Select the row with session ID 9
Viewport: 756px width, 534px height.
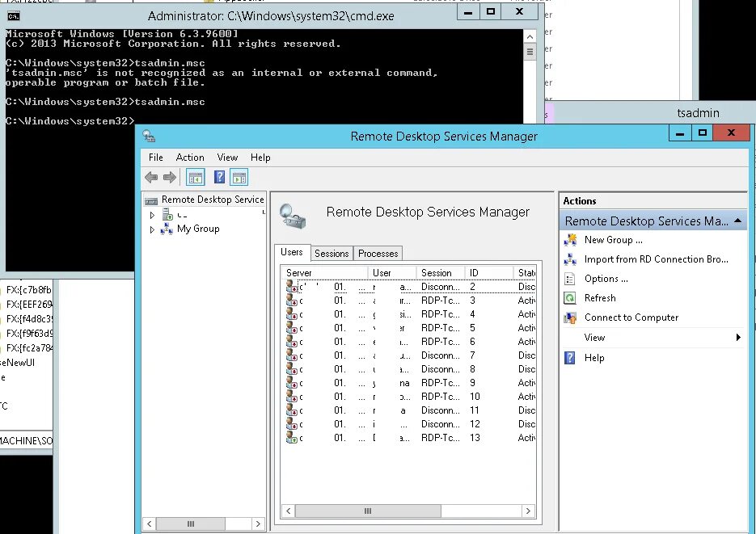tap(410, 383)
